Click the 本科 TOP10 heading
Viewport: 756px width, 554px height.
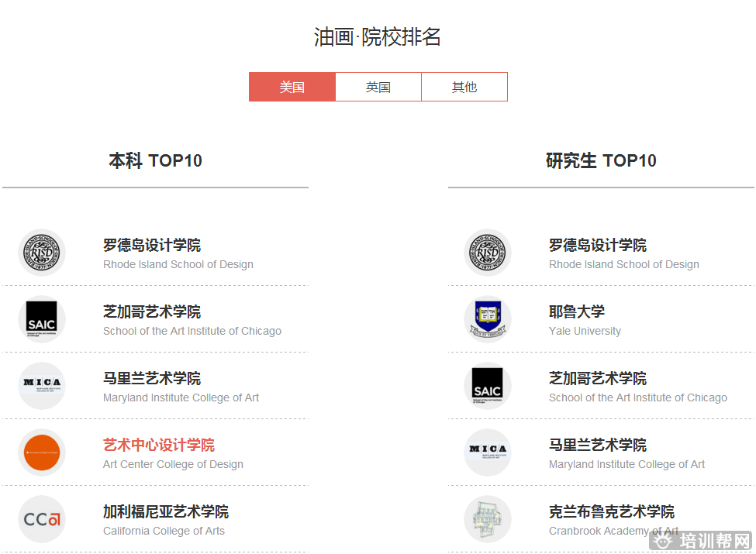[155, 160]
